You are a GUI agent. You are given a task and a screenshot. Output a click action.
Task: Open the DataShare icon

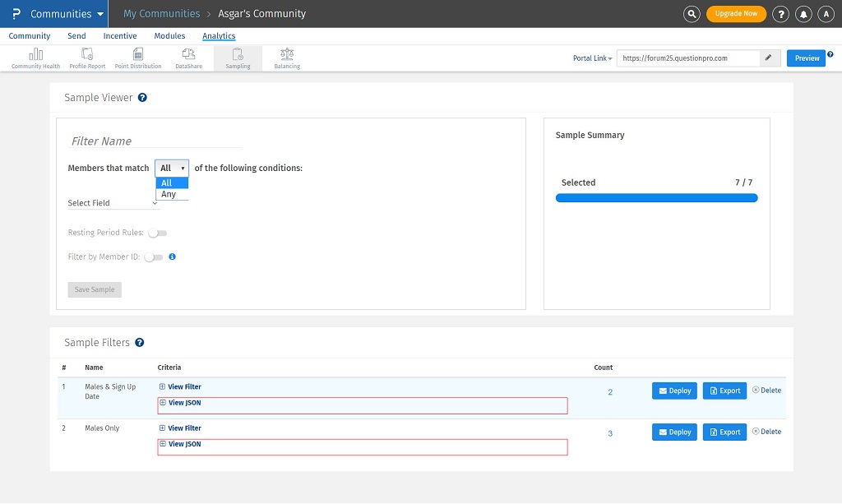[x=188, y=55]
